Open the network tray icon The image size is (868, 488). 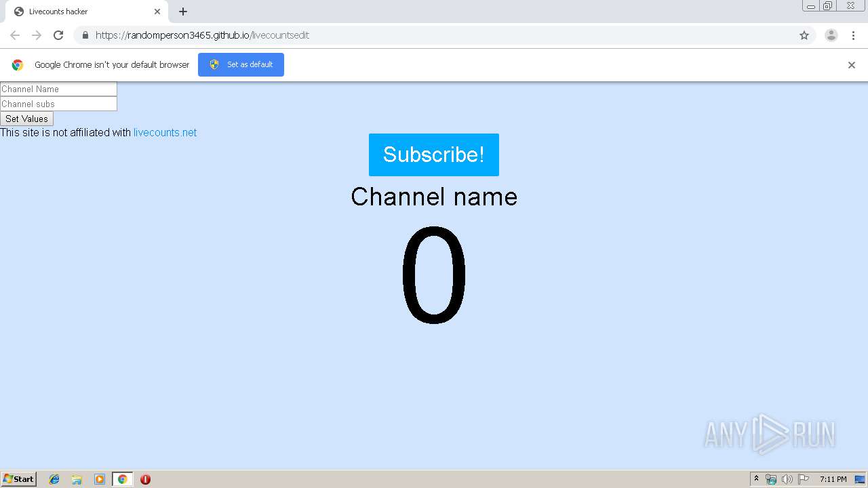pyautogui.click(x=771, y=479)
